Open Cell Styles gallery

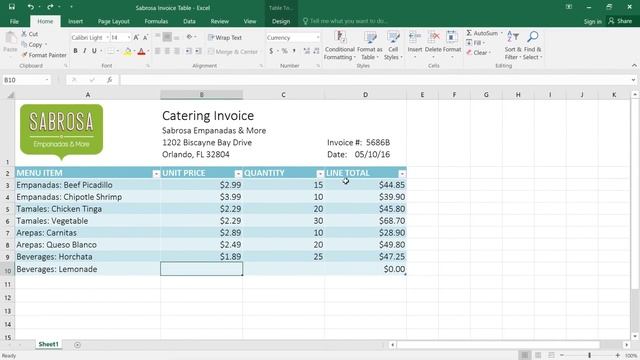coord(393,45)
